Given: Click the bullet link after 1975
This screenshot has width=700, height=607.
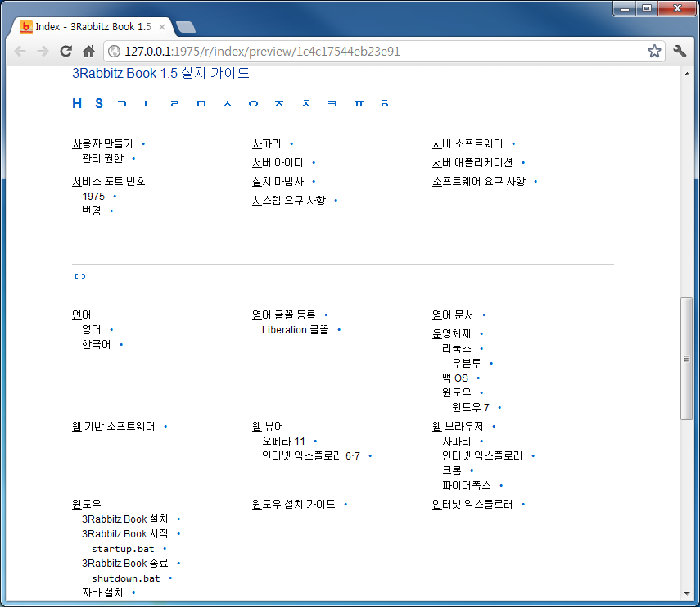Looking at the screenshot, I should click(115, 196).
